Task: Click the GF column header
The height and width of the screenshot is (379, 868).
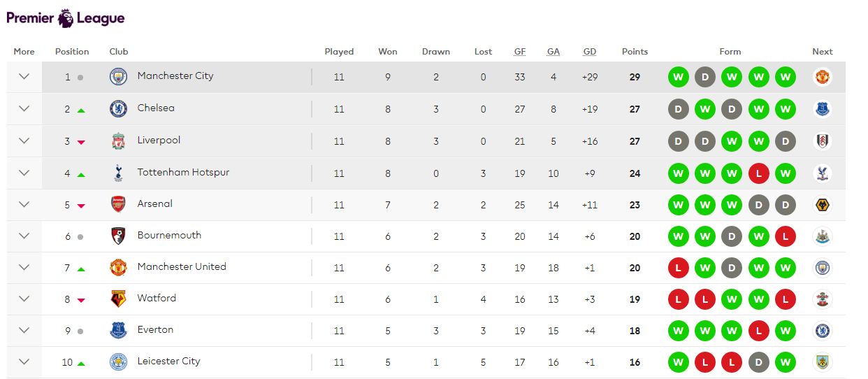Action: (x=520, y=52)
